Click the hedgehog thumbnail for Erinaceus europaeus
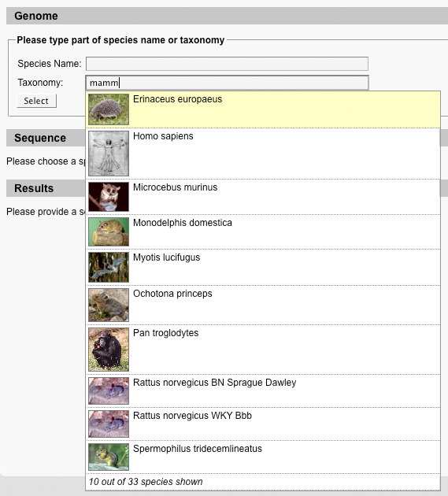 coord(109,109)
